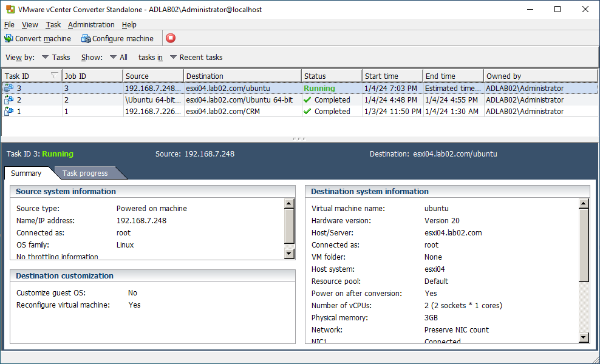This screenshot has width=600, height=364.
Task: Sort by the Job ID column header
Action: [92, 76]
